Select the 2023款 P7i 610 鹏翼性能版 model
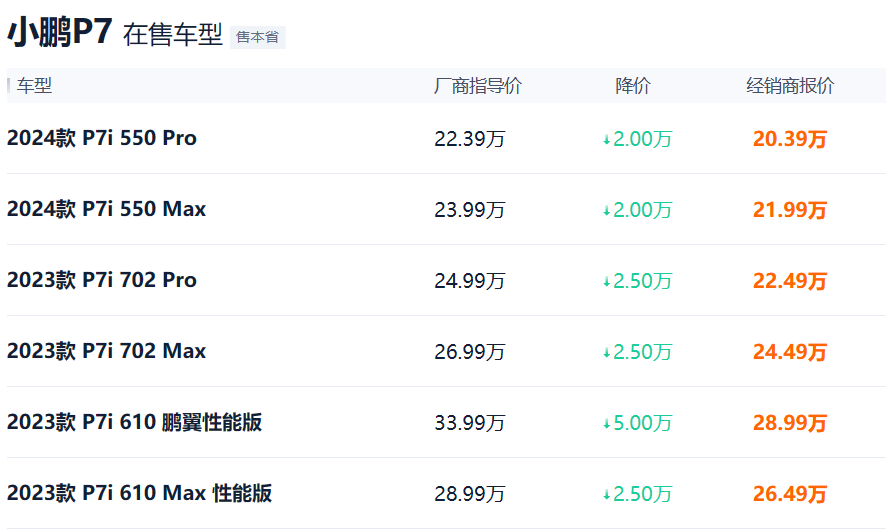 [x=134, y=422]
